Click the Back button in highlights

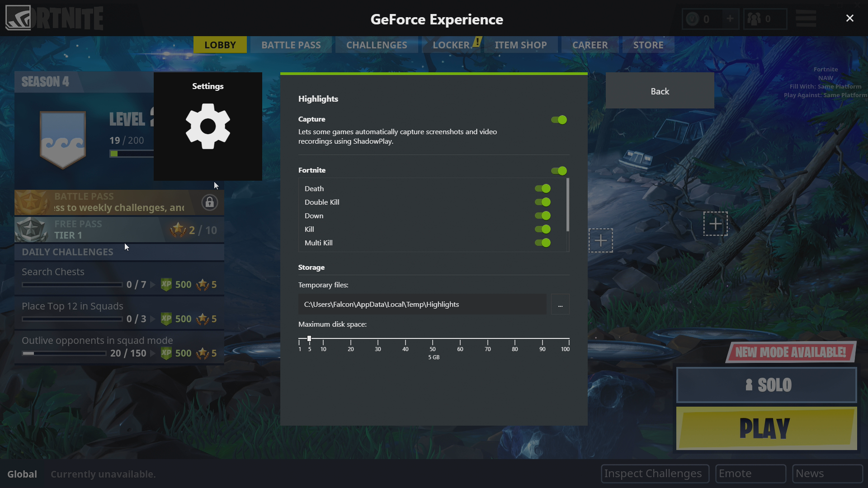tap(659, 90)
